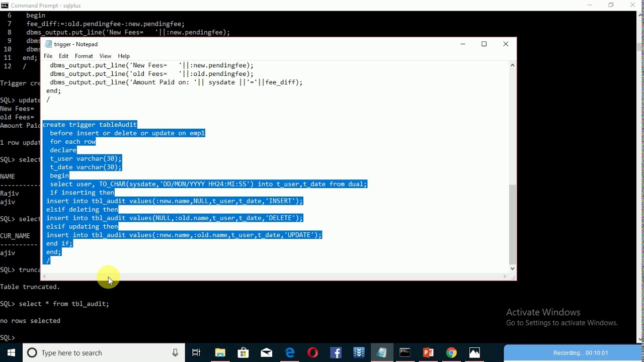
Task: Open the Format menu in Notepad
Action: point(84,56)
